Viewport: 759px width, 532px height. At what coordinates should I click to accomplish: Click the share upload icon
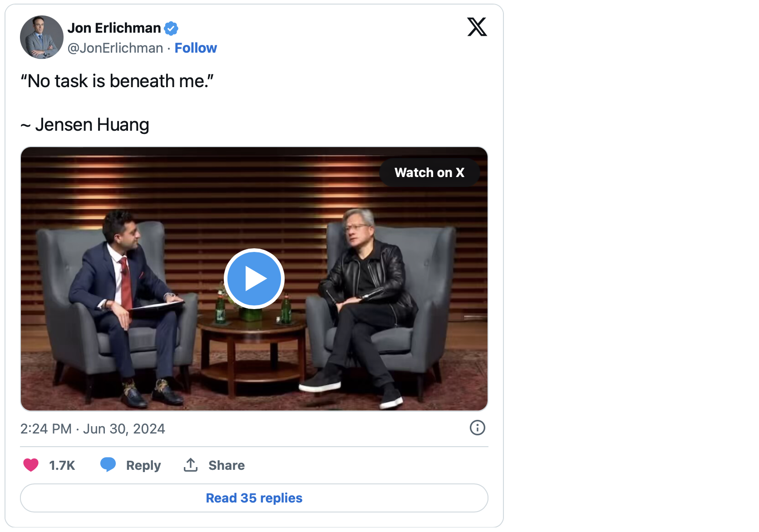191,465
